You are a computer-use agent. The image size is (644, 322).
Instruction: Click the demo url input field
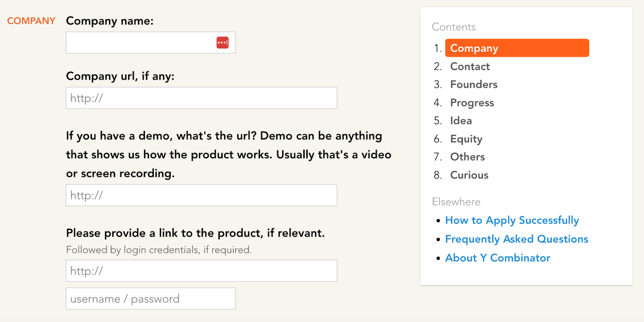pos(201,195)
